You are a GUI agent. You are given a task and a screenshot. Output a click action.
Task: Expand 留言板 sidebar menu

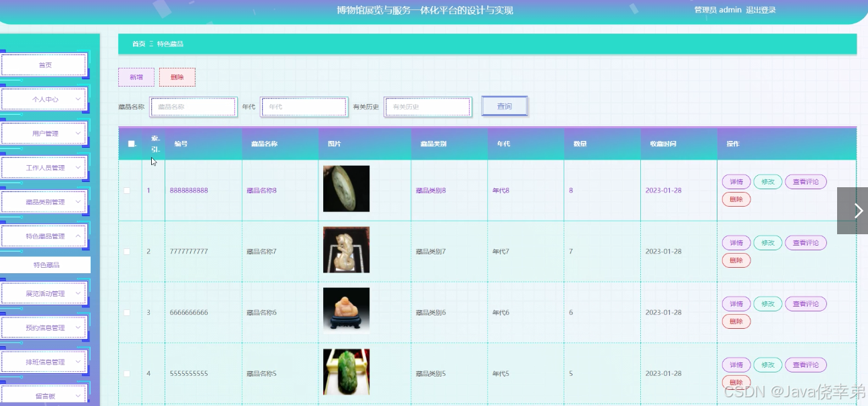[44, 396]
